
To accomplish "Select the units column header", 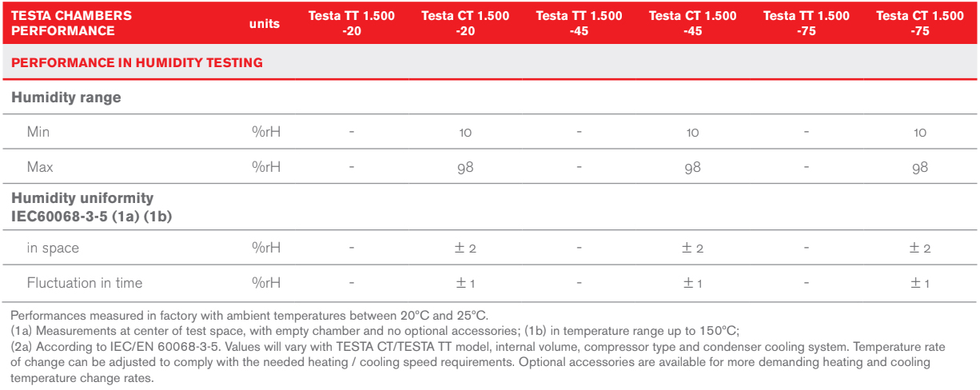I will pos(265,23).
